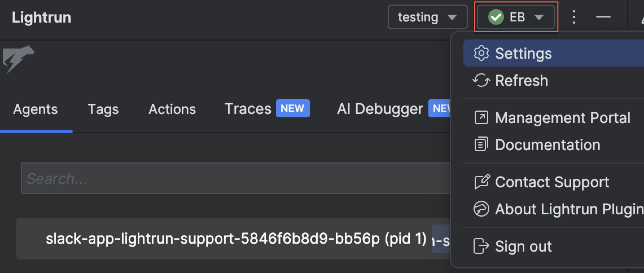Click the agents Search input field

234,178
